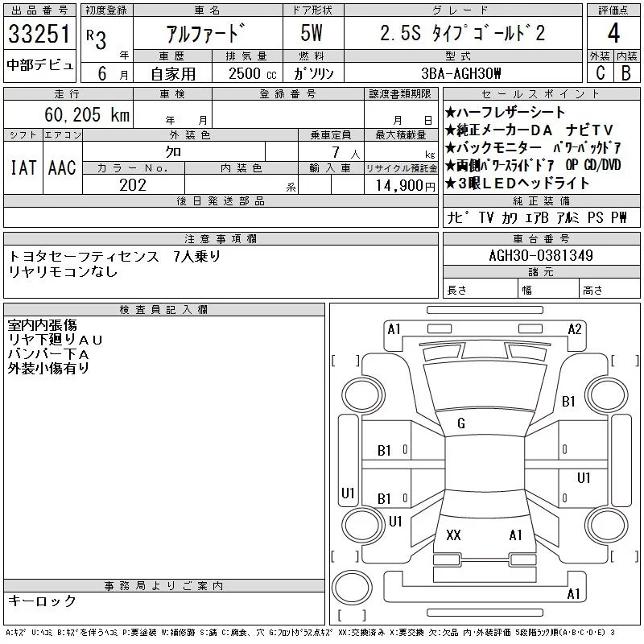Click the G mark on the windshield

pyautogui.click(x=461, y=423)
